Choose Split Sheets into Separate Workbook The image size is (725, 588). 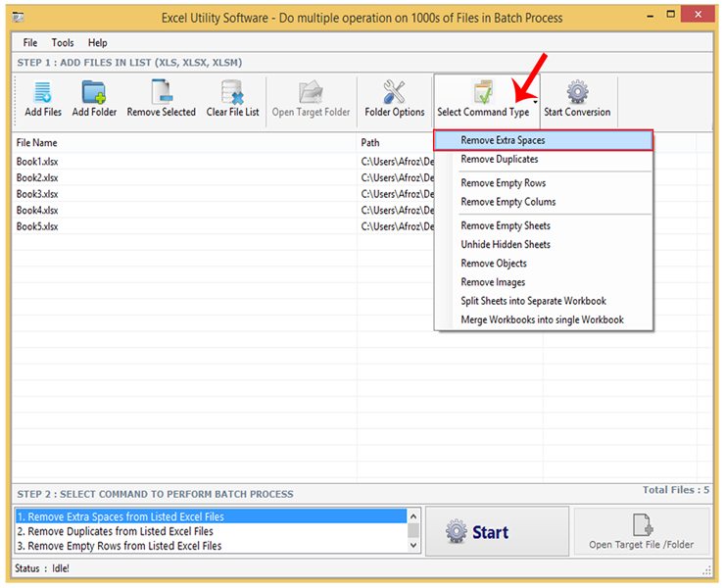(544, 301)
